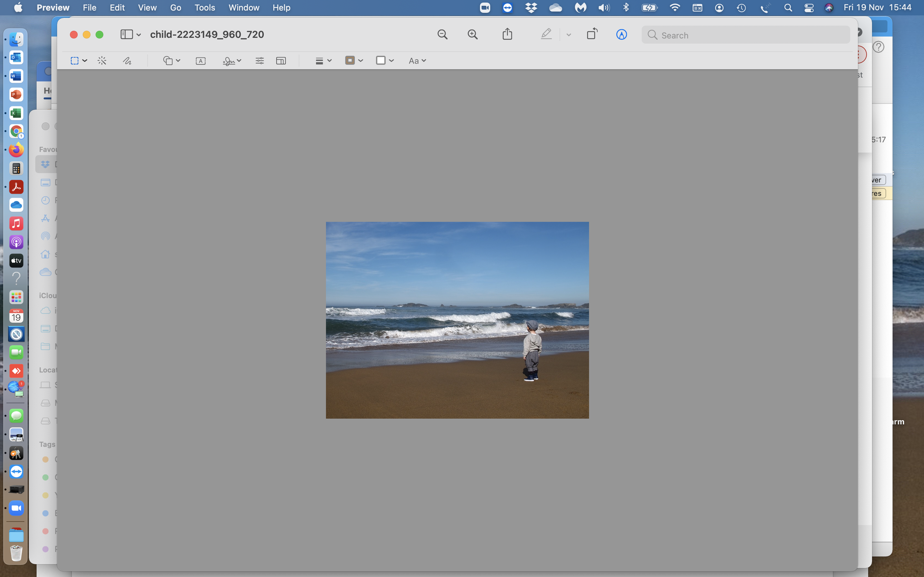
Task: Insert a Text box with Text tool
Action: pos(201,61)
